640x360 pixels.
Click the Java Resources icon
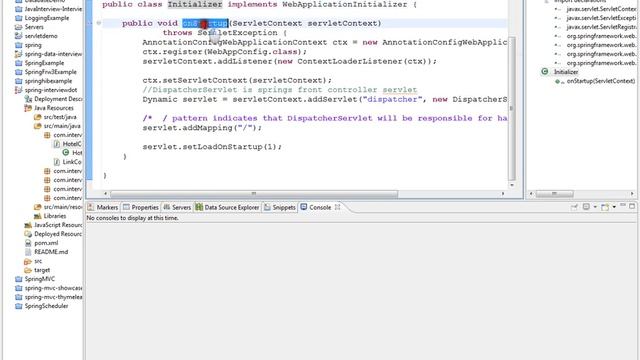point(28,108)
